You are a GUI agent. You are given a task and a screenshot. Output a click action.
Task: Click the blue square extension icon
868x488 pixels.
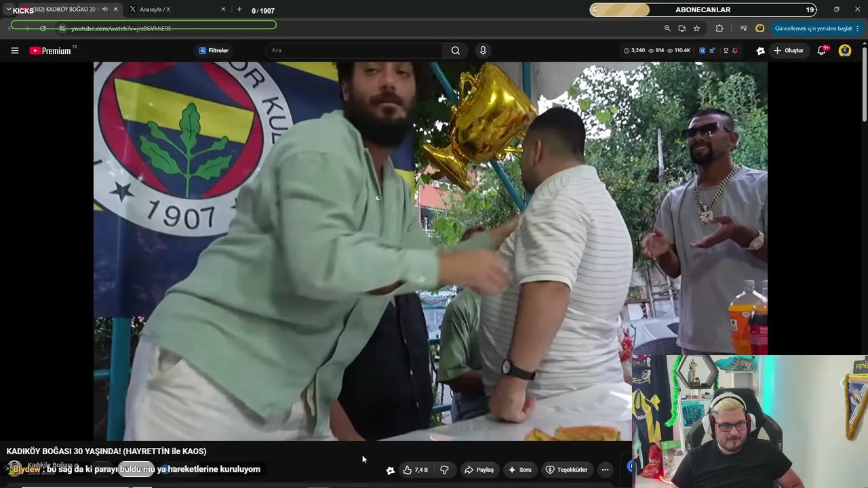coord(702,51)
